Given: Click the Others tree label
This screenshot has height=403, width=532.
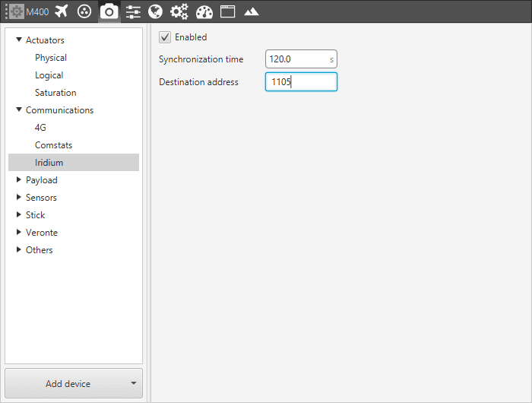Looking at the screenshot, I should pos(40,250).
